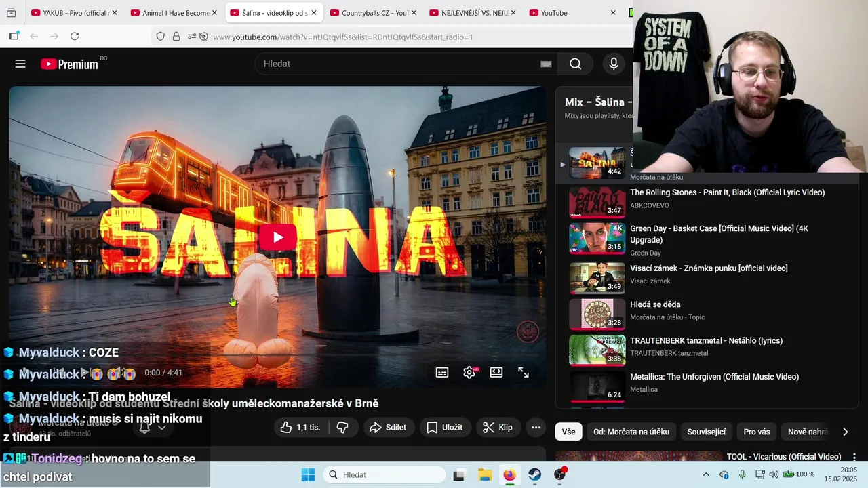Select the Pro vás filter chip
This screenshot has height=488, width=868.
[x=757, y=432]
